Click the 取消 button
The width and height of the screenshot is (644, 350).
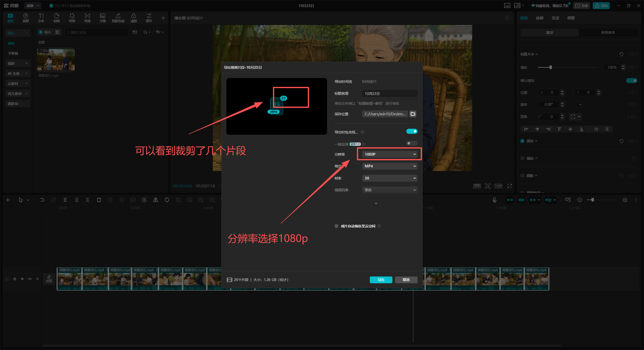coord(406,280)
